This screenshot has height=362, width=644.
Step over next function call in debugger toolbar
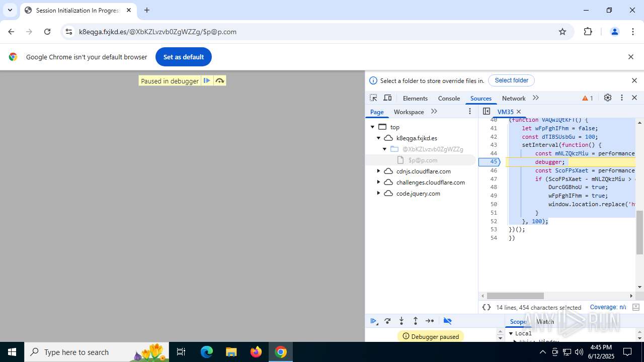click(x=387, y=321)
